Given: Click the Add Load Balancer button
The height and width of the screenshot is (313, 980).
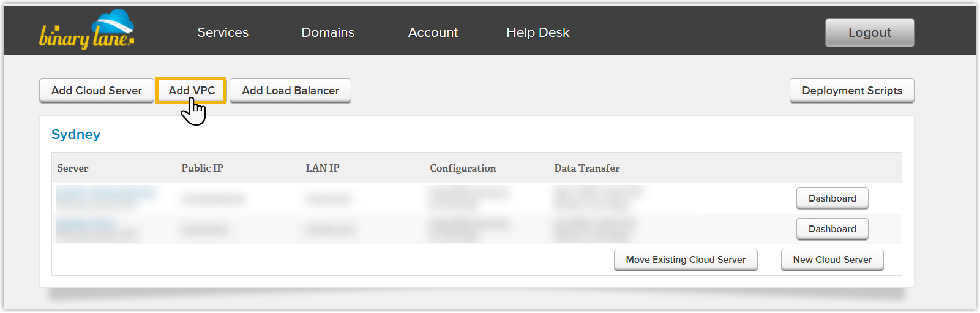Looking at the screenshot, I should tap(290, 91).
